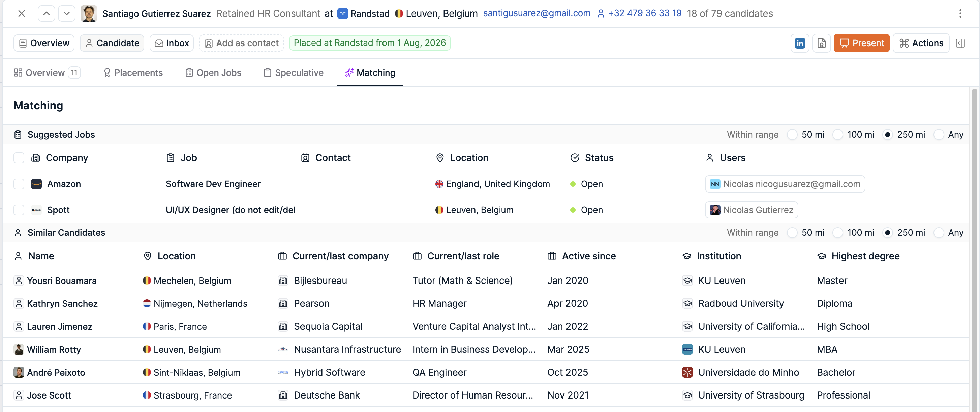The image size is (980, 412).
Task: Go to previous candidate with up chevron
Action: click(x=47, y=14)
